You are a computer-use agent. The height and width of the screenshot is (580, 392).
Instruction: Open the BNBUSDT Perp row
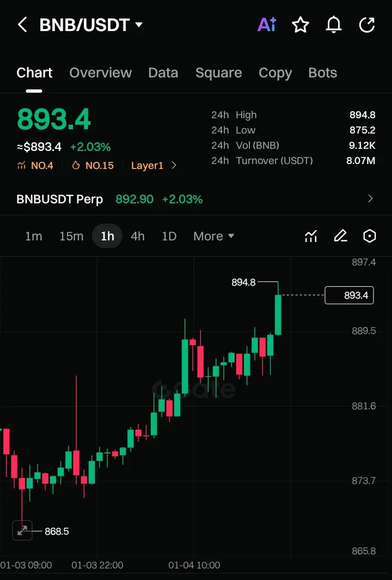click(196, 199)
